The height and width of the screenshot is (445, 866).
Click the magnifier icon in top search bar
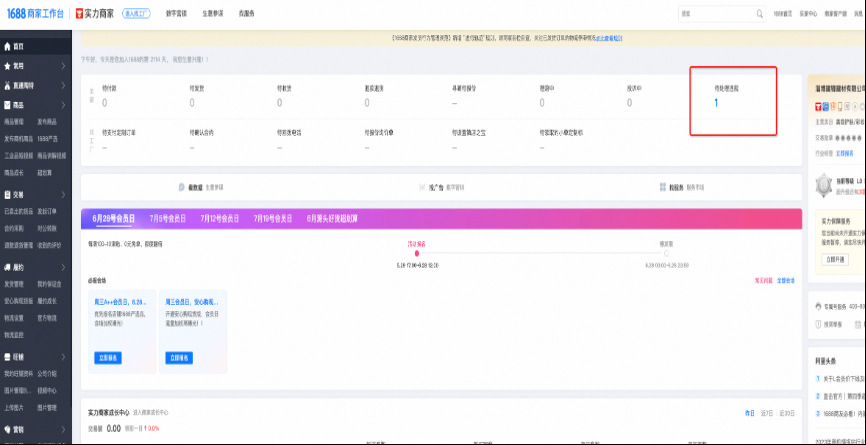[x=759, y=14]
